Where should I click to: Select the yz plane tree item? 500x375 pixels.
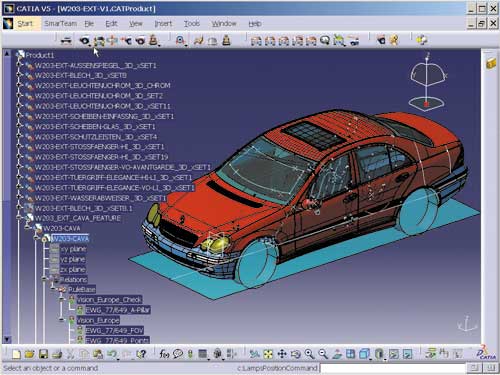coord(73,259)
